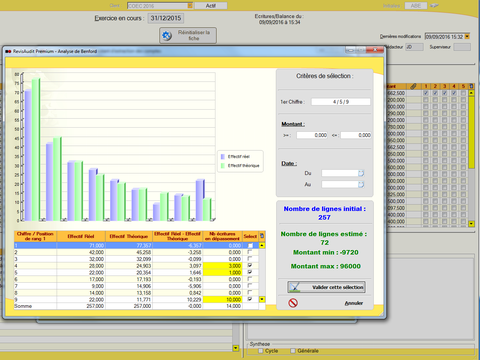Expand the Dernières modifications date dropdown
This screenshot has width=480, height=360.
pyautogui.click(x=467, y=36)
